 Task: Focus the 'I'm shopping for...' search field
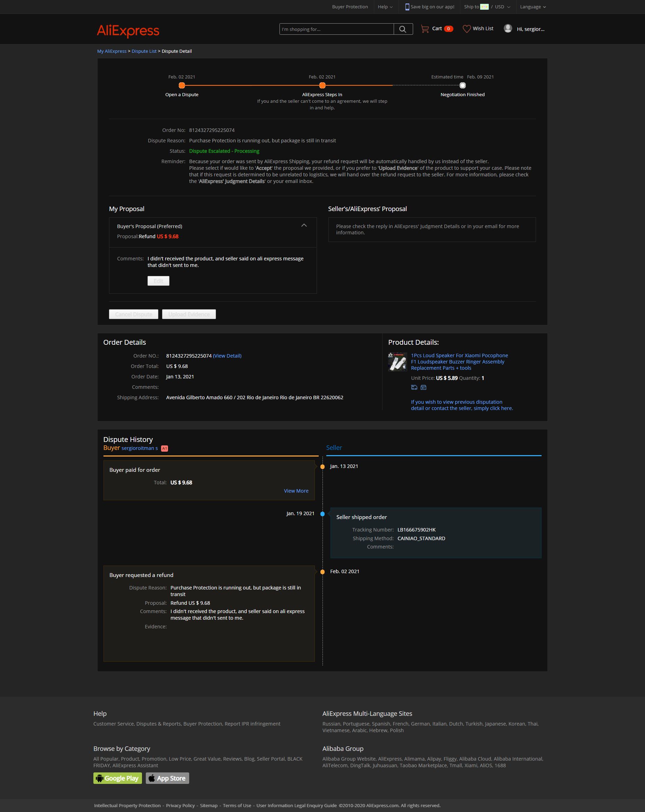pos(337,29)
